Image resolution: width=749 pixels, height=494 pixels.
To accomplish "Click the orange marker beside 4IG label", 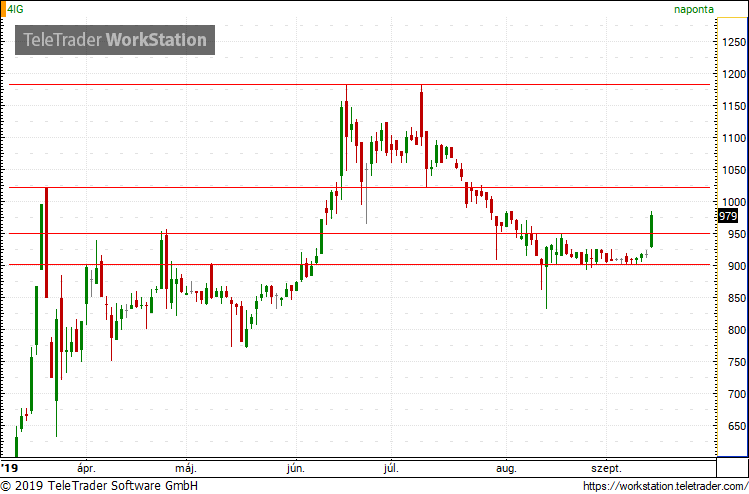I will coord(3,9).
